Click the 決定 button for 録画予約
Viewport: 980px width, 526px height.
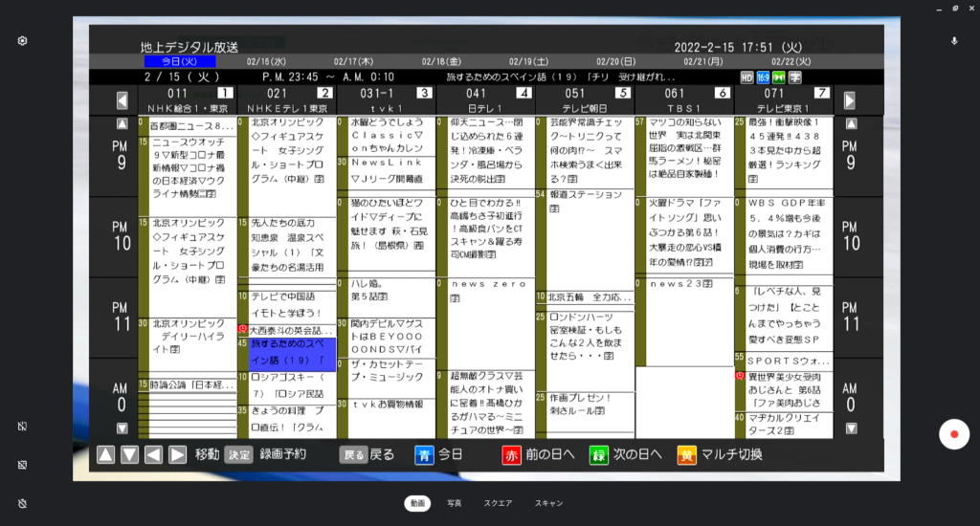coord(238,455)
